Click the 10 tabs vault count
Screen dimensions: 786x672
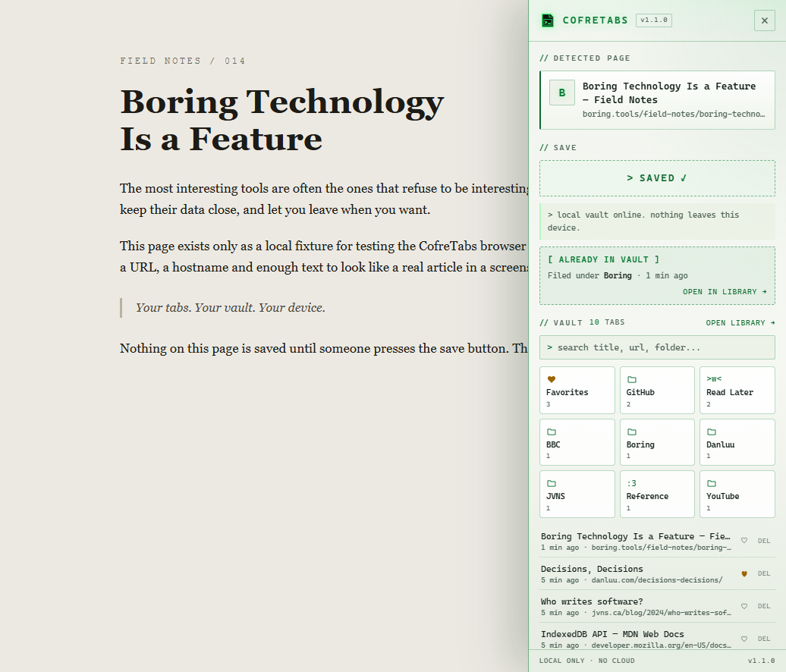(607, 322)
